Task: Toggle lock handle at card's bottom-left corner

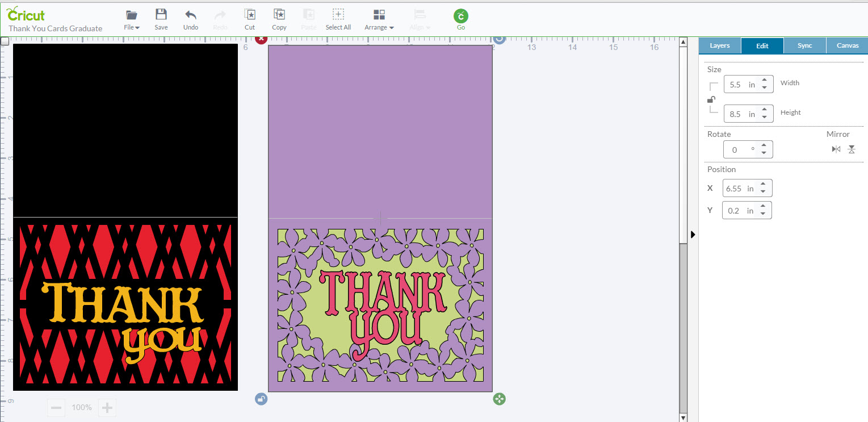Action: pos(261,399)
